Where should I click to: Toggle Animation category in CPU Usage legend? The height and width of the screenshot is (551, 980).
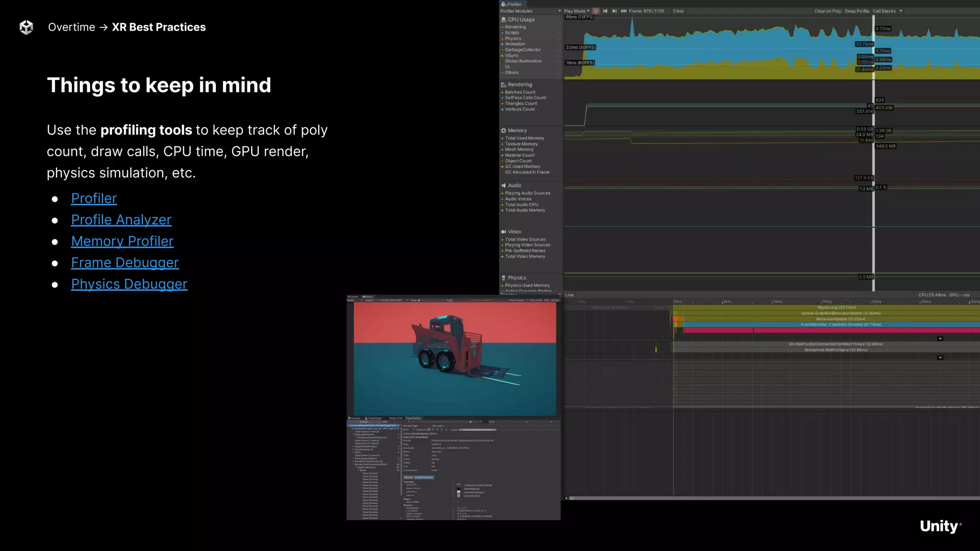tap(513, 44)
